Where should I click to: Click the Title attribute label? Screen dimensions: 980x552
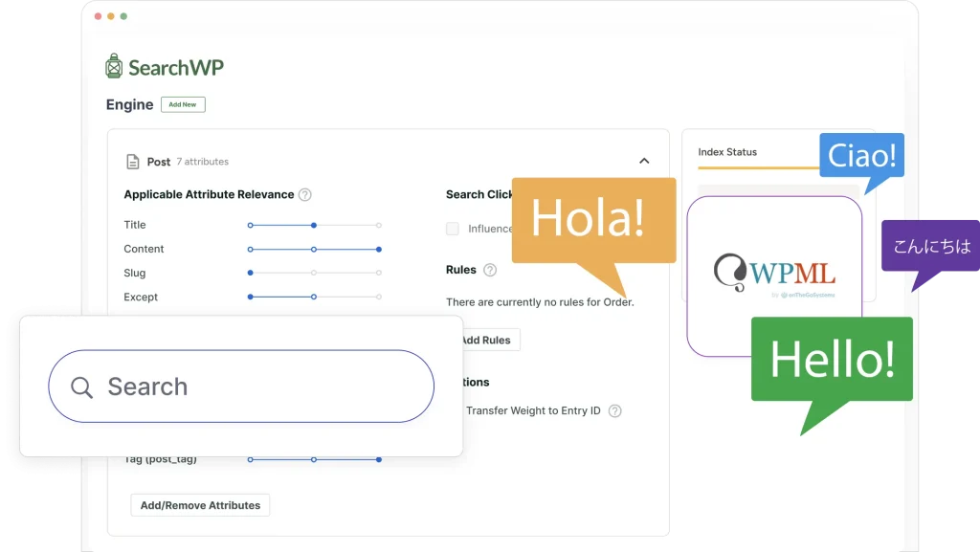134,225
